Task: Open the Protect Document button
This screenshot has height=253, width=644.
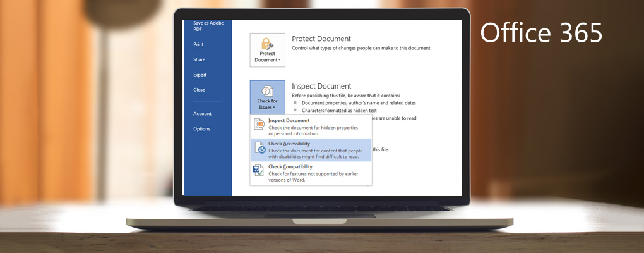Action: click(x=267, y=50)
